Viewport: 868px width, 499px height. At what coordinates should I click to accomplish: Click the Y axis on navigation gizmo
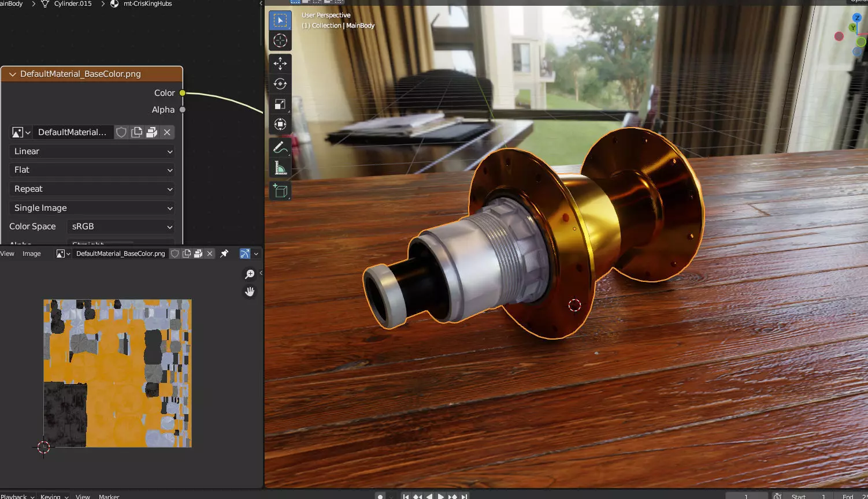[x=853, y=28]
